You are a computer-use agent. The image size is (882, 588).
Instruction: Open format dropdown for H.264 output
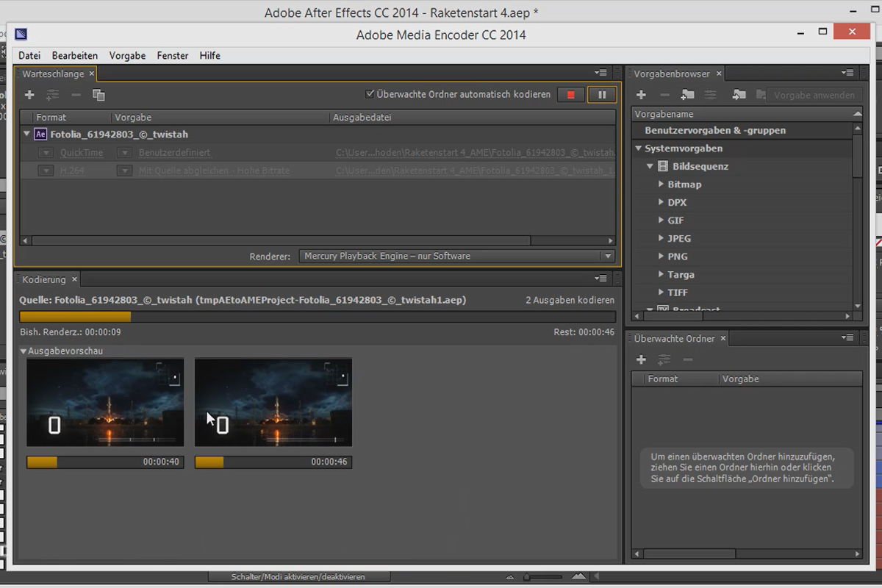(x=46, y=171)
